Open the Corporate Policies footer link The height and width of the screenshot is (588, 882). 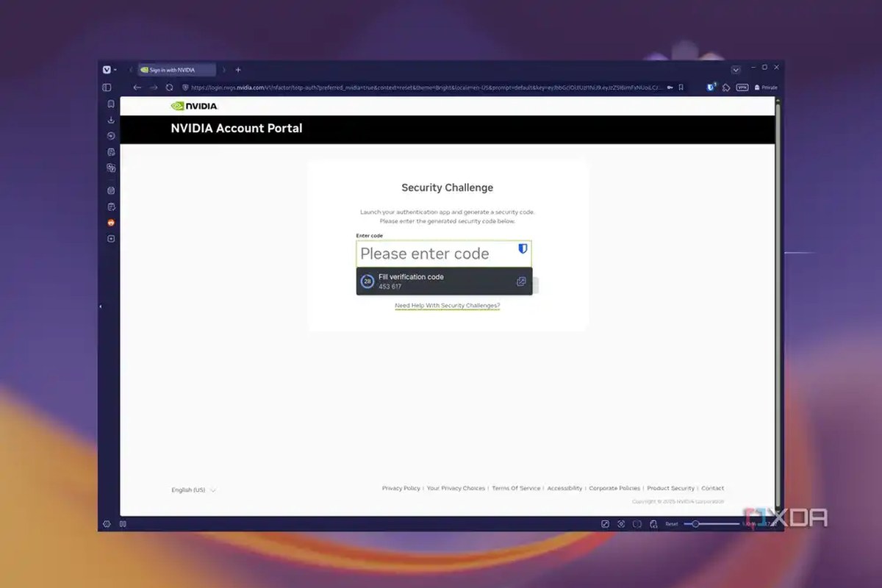tap(614, 488)
